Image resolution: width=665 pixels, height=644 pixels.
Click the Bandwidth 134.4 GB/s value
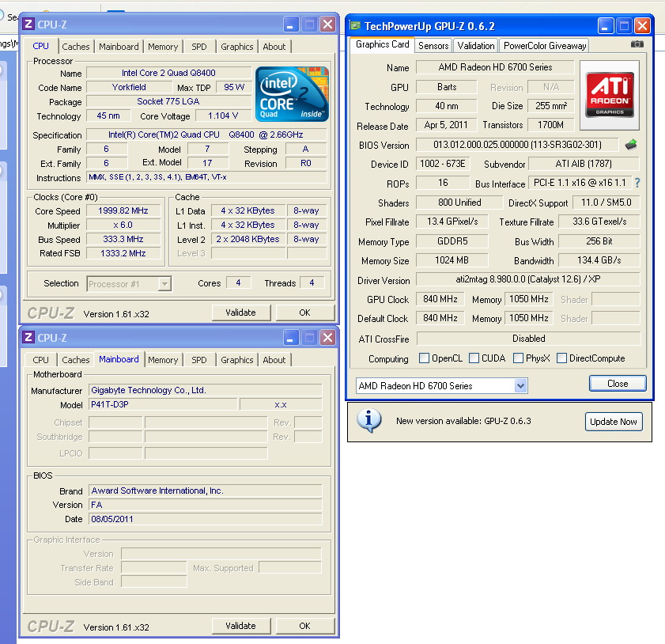(599, 260)
